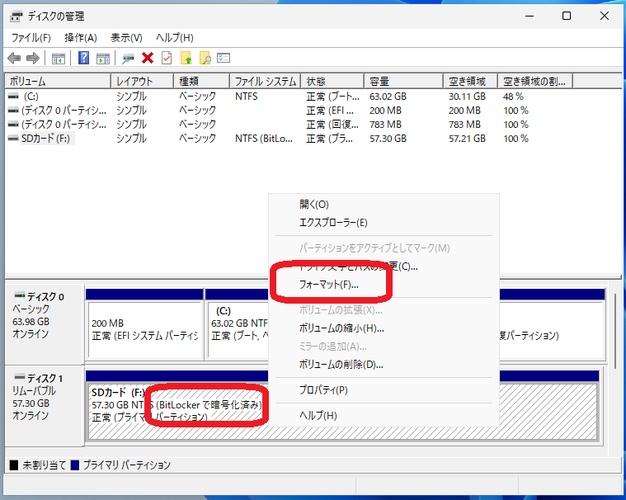Click the drive icon beside SDカード (F:) row
The width and height of the screenshot is (626, 500).
pos(14,138)
